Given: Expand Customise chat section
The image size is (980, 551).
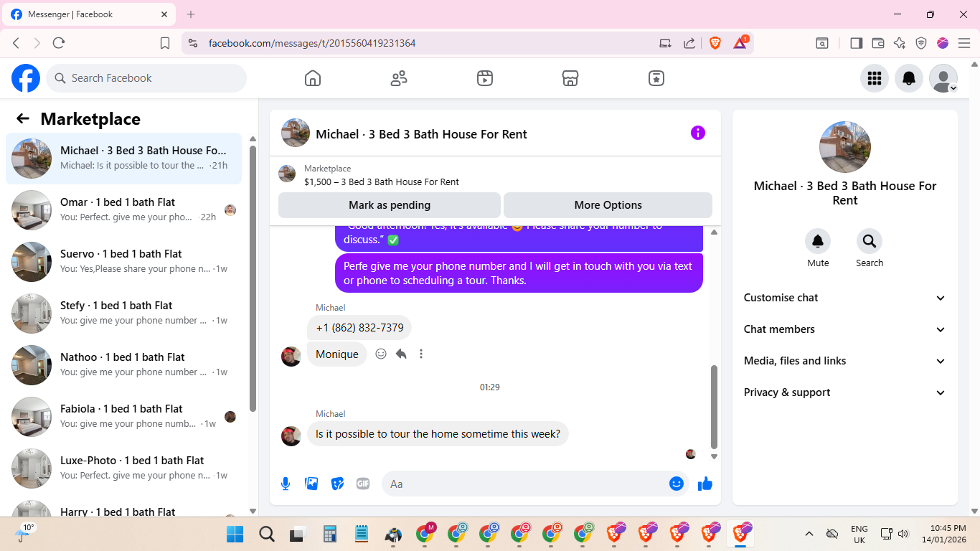Looking at the screenshot, I should point(844,298).
